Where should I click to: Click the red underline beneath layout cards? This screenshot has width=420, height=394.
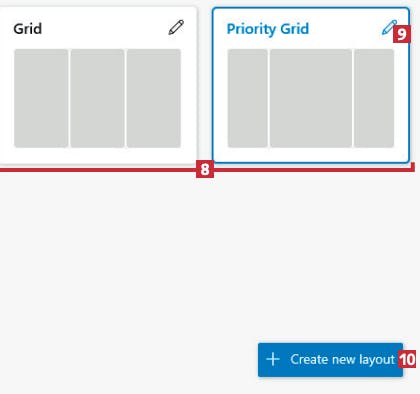100,170
